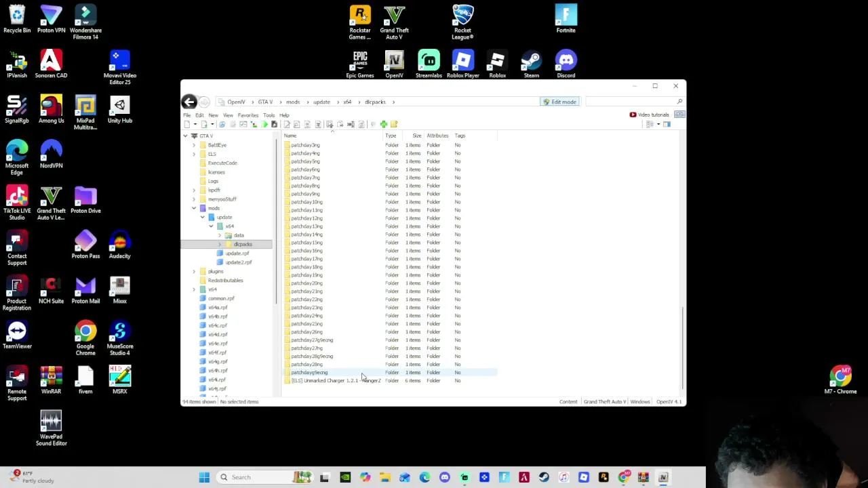Click the OpenIV search field
This screenshot has height=488, width=868.
pyautogui.click(x=635, y=102)
